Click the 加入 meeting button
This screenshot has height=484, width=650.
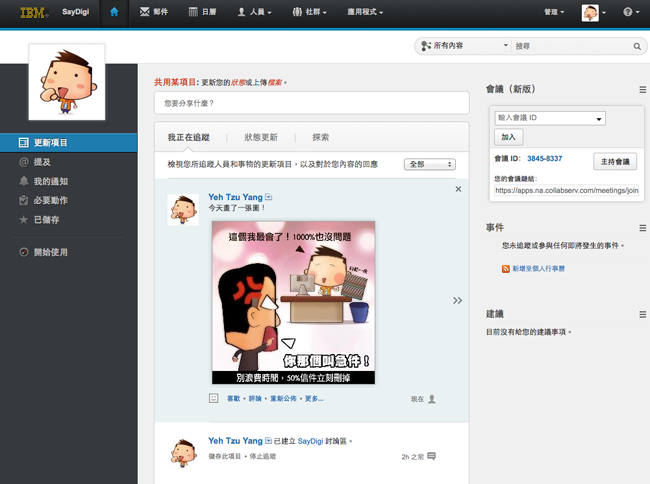click(508, 137)
